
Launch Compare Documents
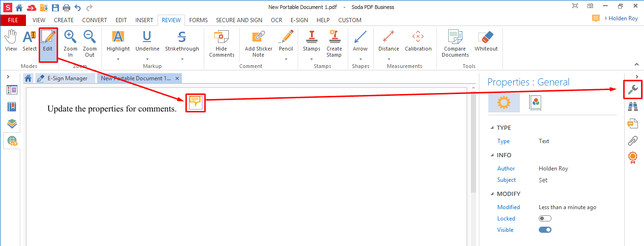click(x=455, y=43)
